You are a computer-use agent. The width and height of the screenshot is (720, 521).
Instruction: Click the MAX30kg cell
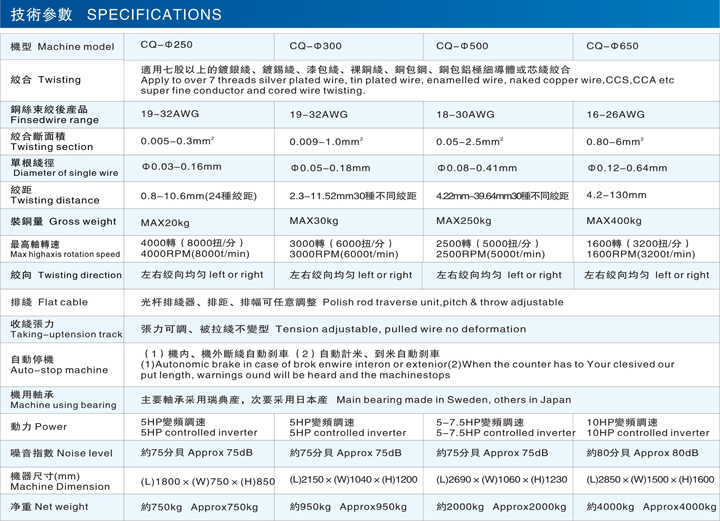(314, 221)
